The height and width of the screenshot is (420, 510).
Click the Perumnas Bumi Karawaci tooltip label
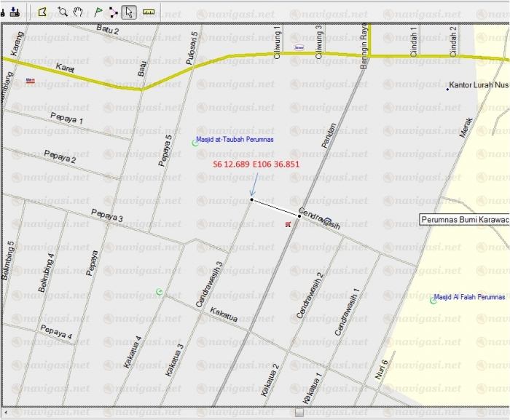tap(465, 219)
